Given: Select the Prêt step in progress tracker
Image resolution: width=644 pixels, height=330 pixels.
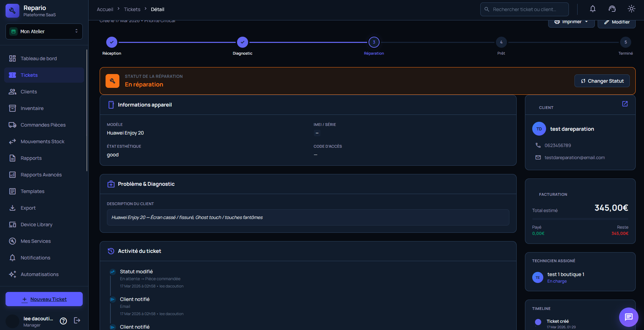Looking at the screenshot, I should [501, 43].
